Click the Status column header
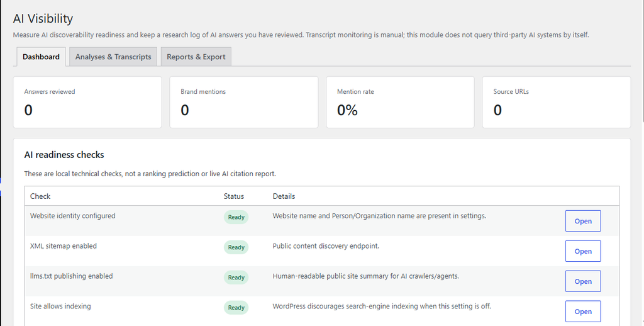This screenshot has height=326, width=644. point(234,196)
